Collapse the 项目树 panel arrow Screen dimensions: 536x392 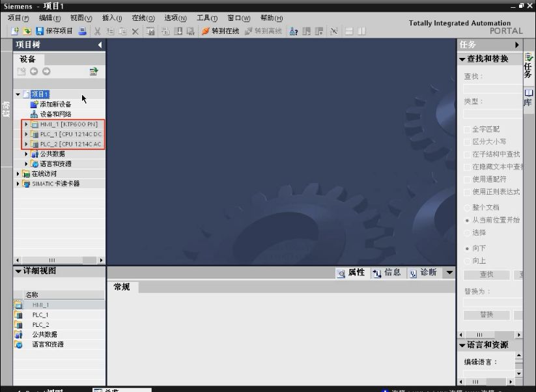(x=100, y=45)
